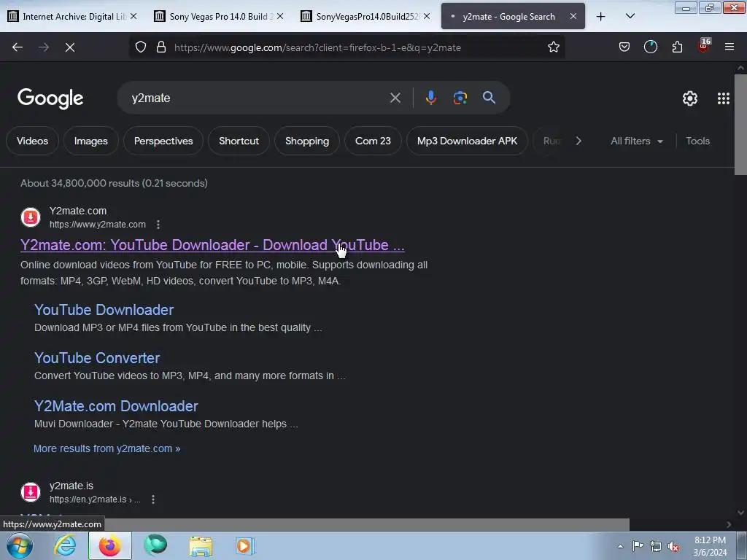Stop loading the page
Image resolution: width=747 pixels, height=560 pixels.
70,47
